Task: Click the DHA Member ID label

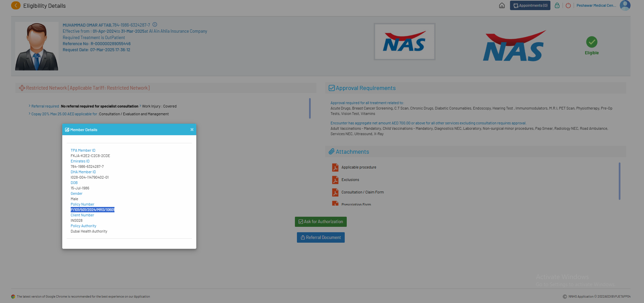Action: click(83, 172)
